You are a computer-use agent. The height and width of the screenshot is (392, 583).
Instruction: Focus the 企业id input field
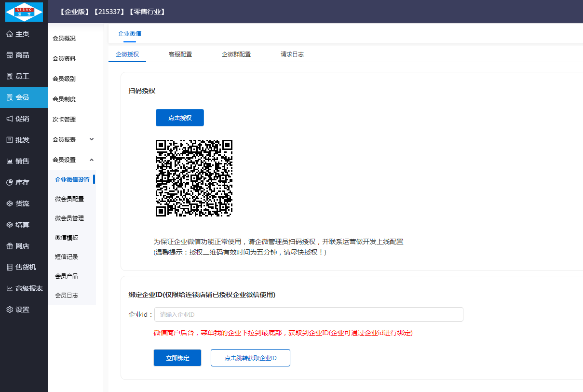click(x=309, y=314)
